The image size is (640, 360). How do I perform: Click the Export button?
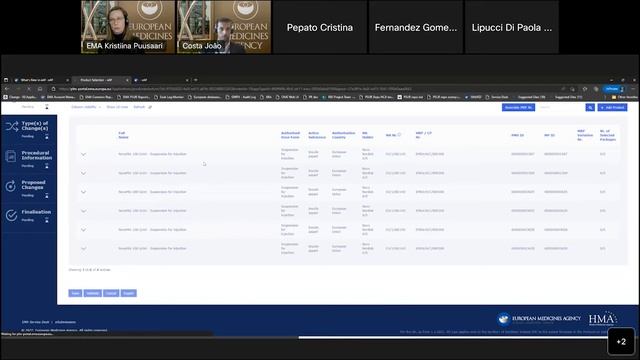(129, 293)
